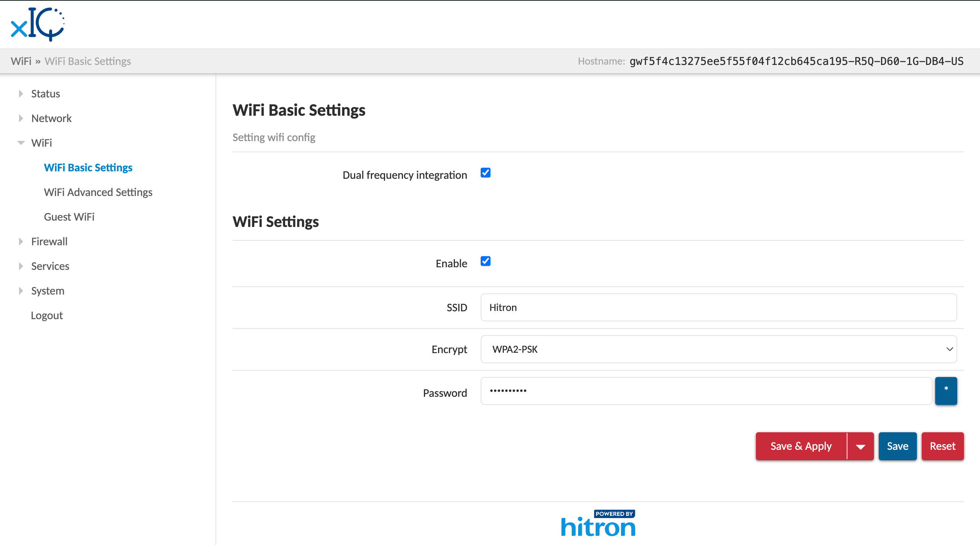The width and height of the screenshot is (980, 545).
Task: Open the Save & Apply dropdown arrow
Action: coord(860,446)
